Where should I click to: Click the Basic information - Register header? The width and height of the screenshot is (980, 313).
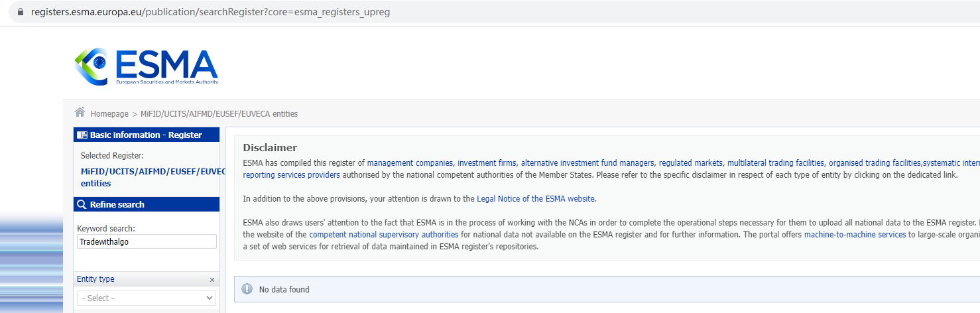(x=146, y=135)
